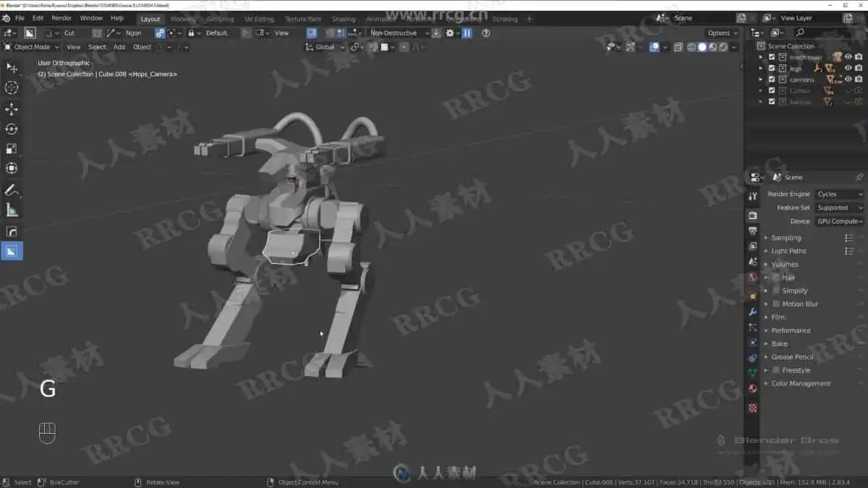868x488 pixels.
Task: Open the Texture properties tab
Action: pyautogui.click(x=753, y=408)
